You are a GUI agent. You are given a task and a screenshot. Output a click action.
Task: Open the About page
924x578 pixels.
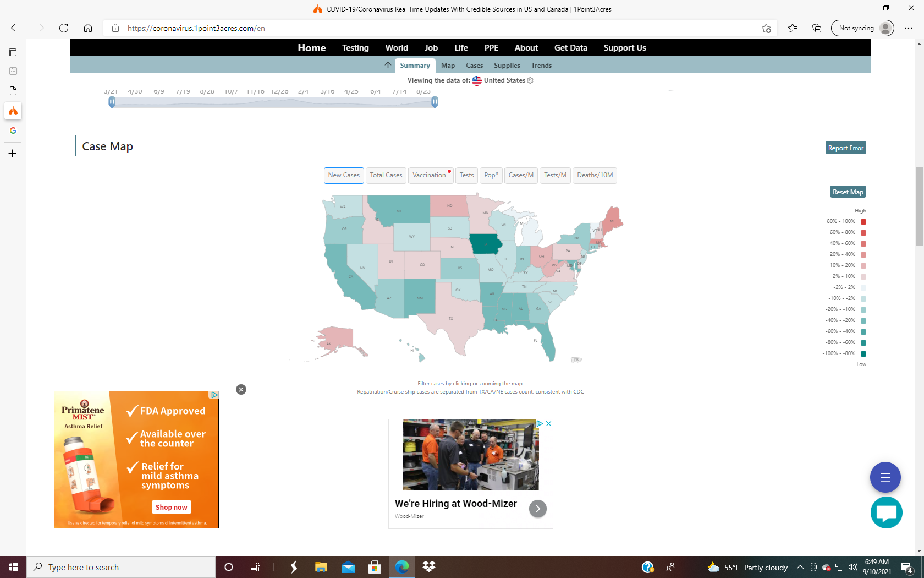point(526,48)
